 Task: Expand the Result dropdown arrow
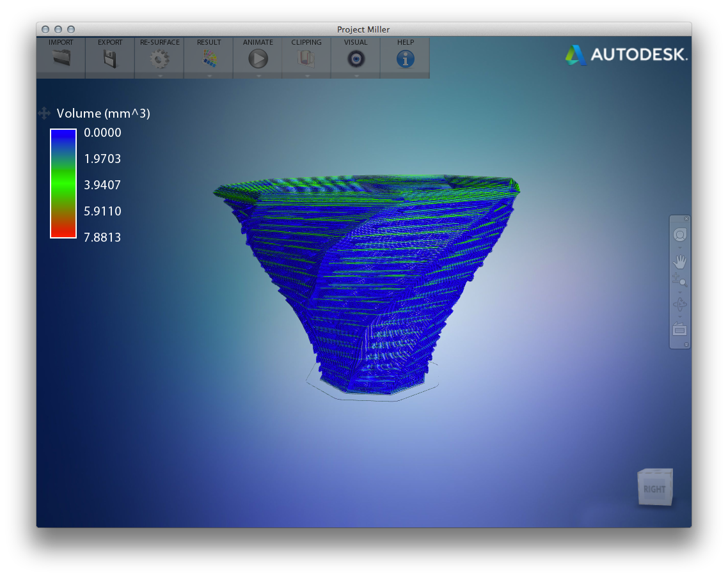(209, 75)
